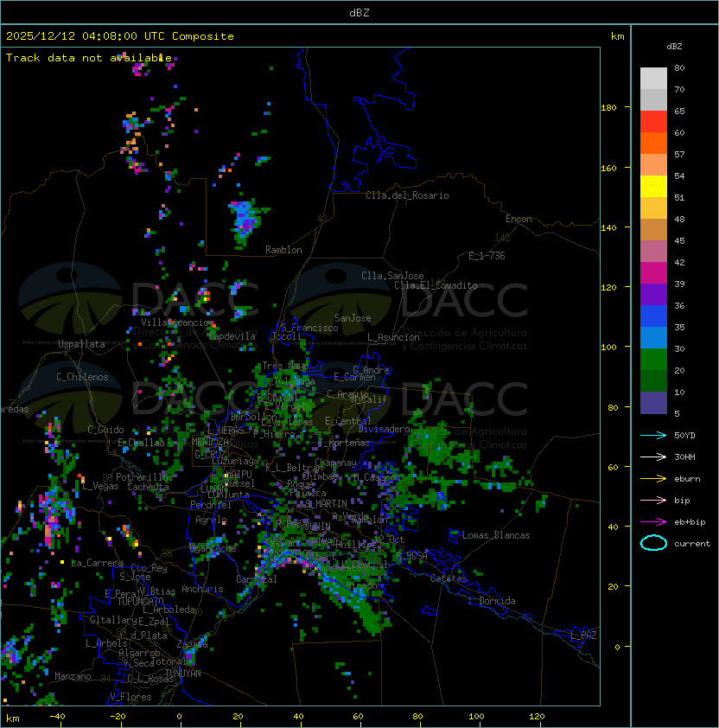
Task: Click the 'Villavicencio' place label
Action: [x=175, y=322]
